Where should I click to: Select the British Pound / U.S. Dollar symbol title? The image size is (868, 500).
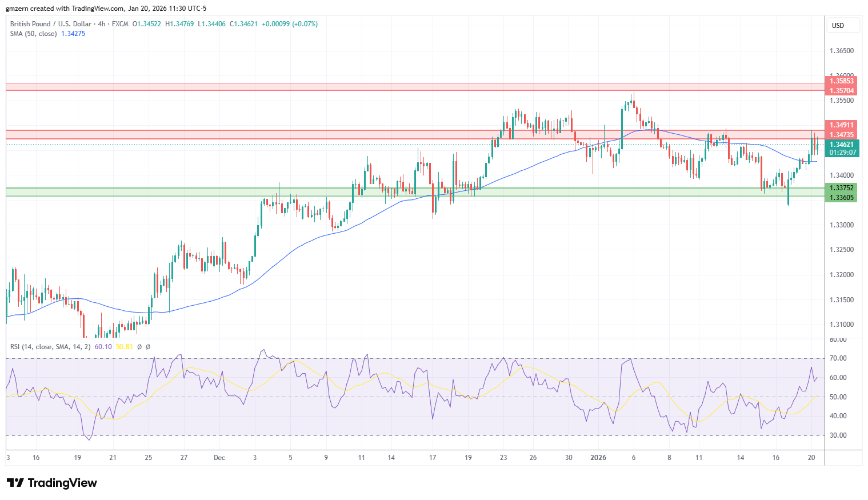tap(51, 24)
